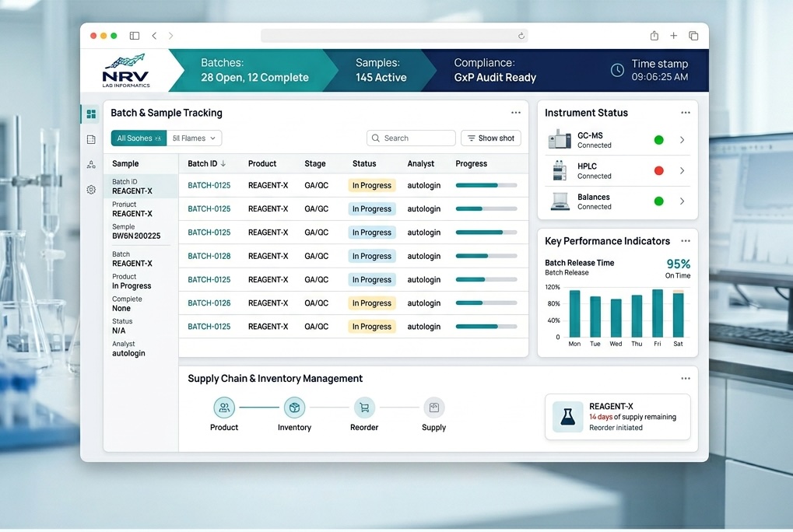Click the HPLC red status indicator
The height and width of the screenshot is (532, 793).
point(658,171)
